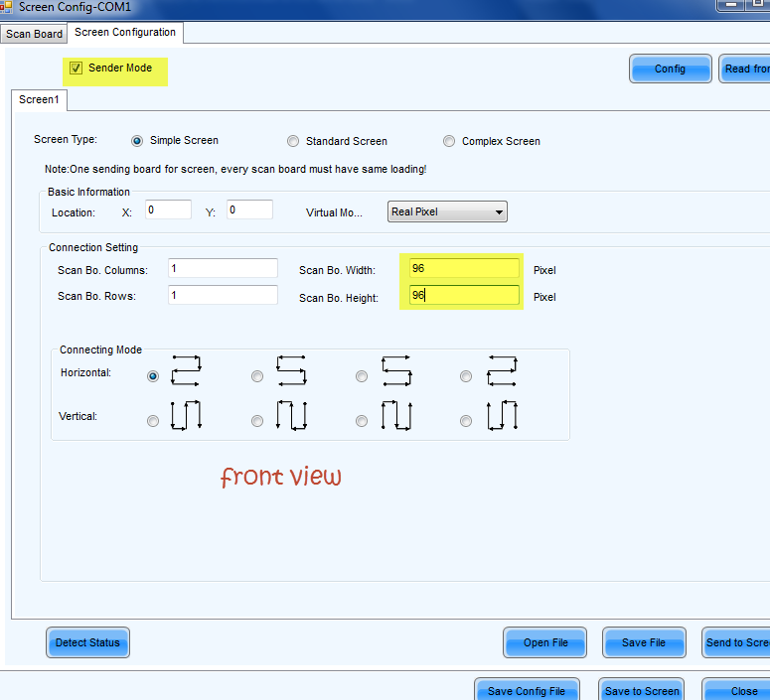Viewport: 770px width, 700px height.
Task: Uncheck the Sender Mode checkbox
Action: pyautogui.click(x=77, y=69)
